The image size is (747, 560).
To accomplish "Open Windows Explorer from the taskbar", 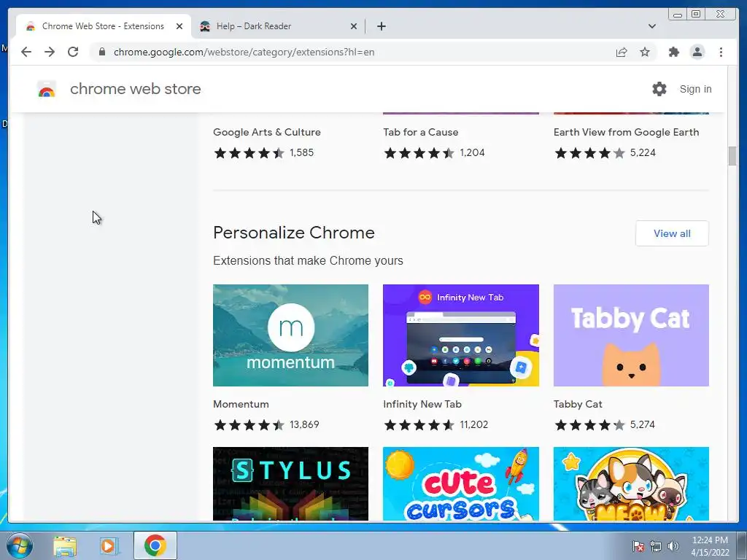I will (65, 545).
